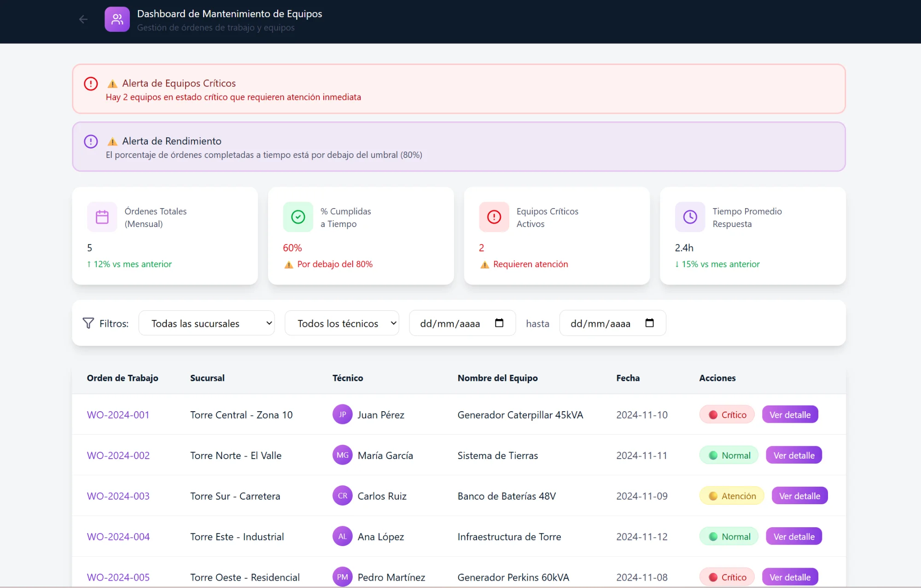Screen dimensions: 921x588
Task: Click the purple team icon in the header
Action: click(117, 19)
